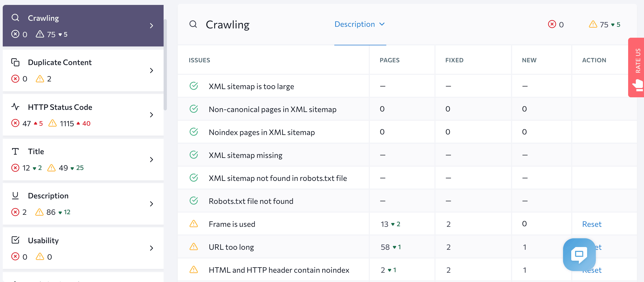Image resolution: width=644 pixels, height=282 pixels.
Task: Click the red error icon in Crawling header
Action: tap(552, 24)
